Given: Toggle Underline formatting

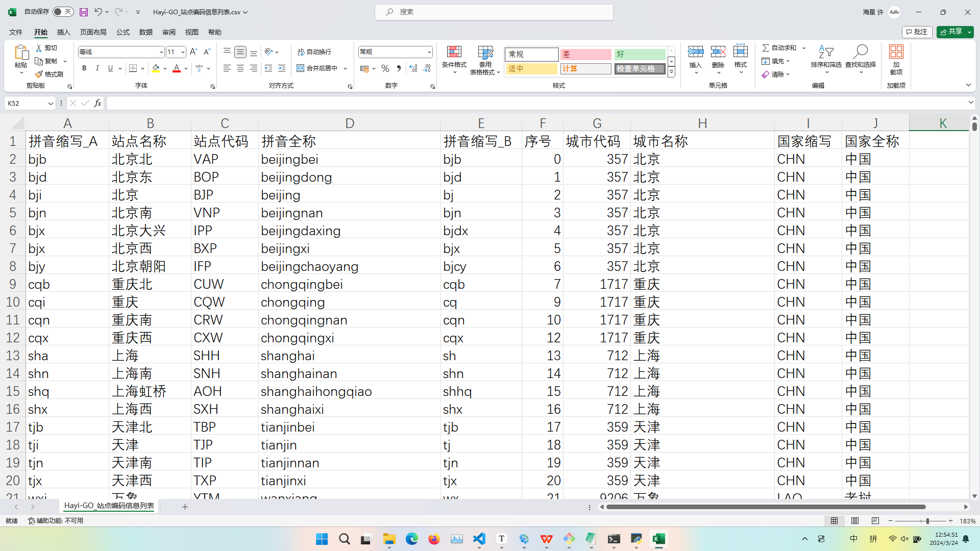Looking at the screenshot, I should (x=110, y=68).
